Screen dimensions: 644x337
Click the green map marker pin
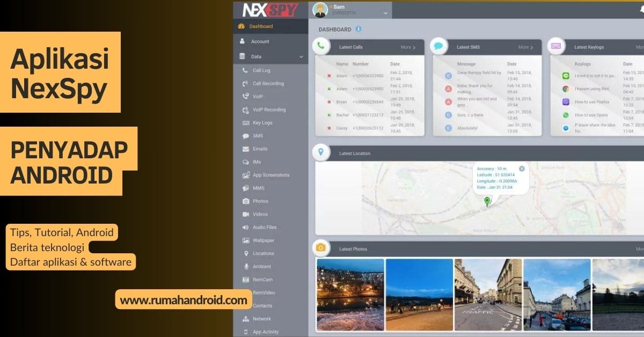(487, 202)
